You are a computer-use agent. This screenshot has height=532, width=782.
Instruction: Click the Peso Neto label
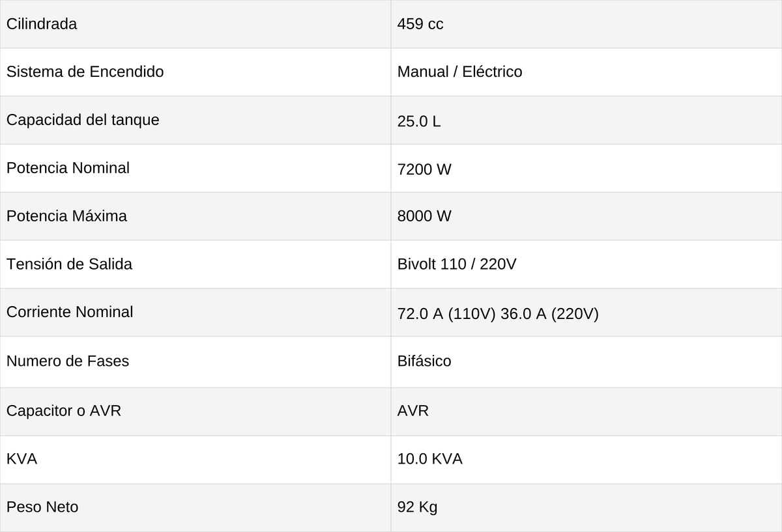[42, 507]
